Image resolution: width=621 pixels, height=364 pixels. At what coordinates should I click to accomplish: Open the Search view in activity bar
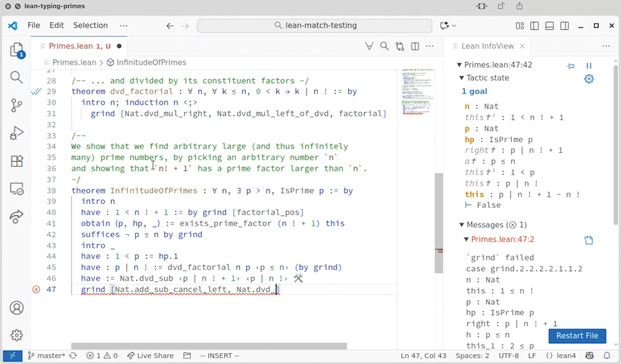tap(16, 77)
